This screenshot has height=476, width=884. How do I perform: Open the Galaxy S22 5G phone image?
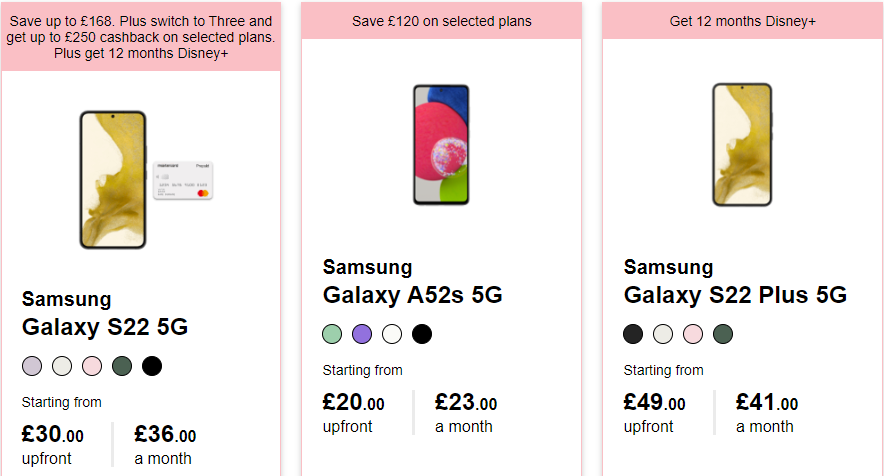(146, 180)
